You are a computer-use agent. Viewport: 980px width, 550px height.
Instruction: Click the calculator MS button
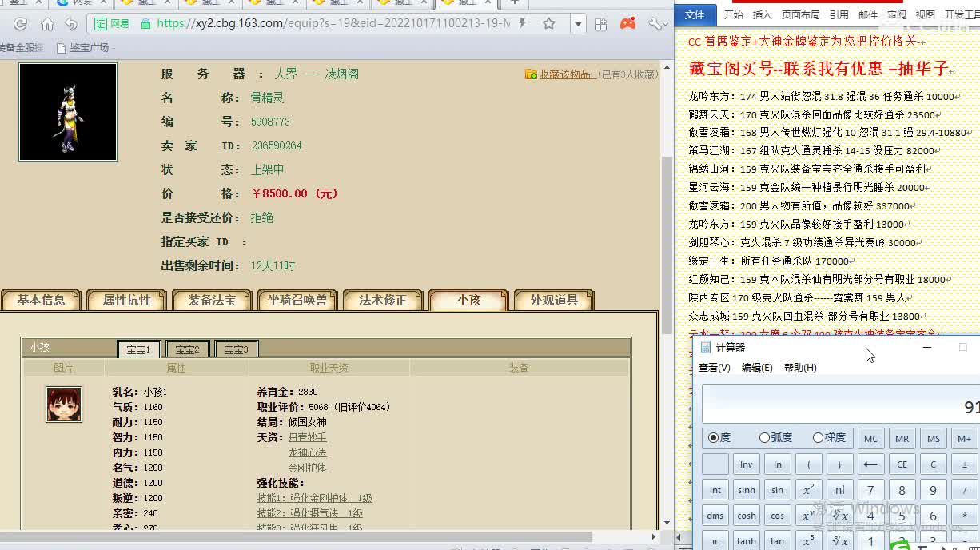click(933, 439)
